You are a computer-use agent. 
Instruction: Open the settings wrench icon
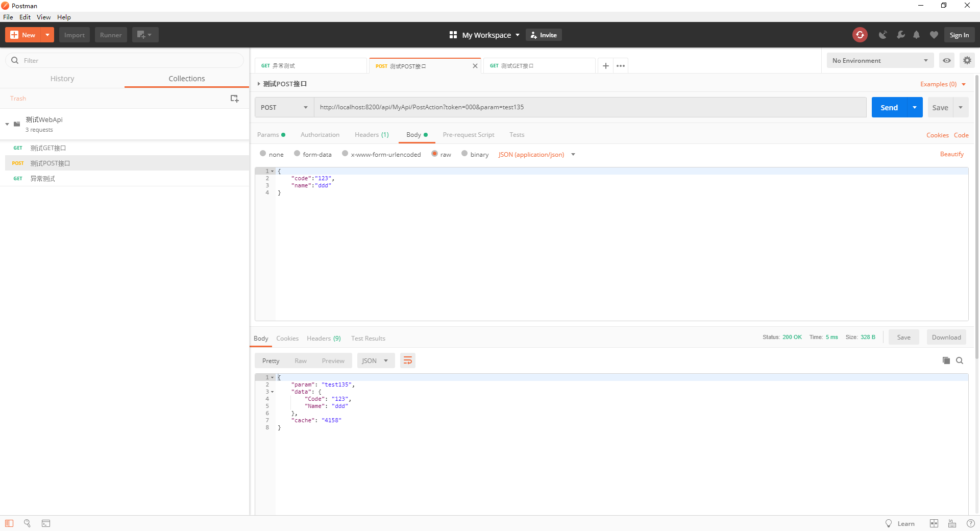point(901,35)
